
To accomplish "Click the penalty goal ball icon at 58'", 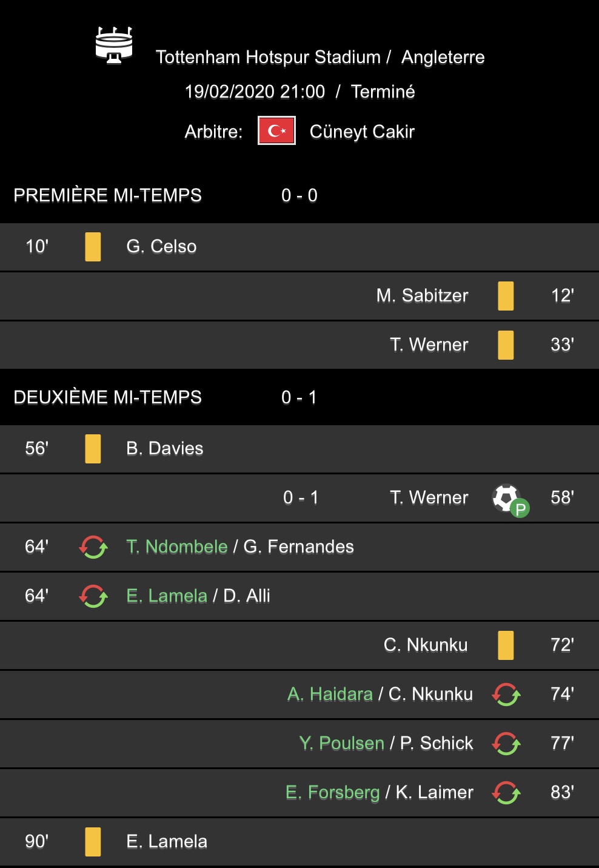I will tap(509, 499).
